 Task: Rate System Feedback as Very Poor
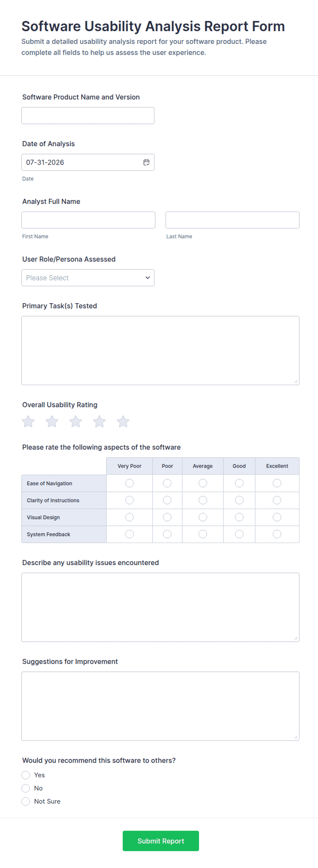130,534
